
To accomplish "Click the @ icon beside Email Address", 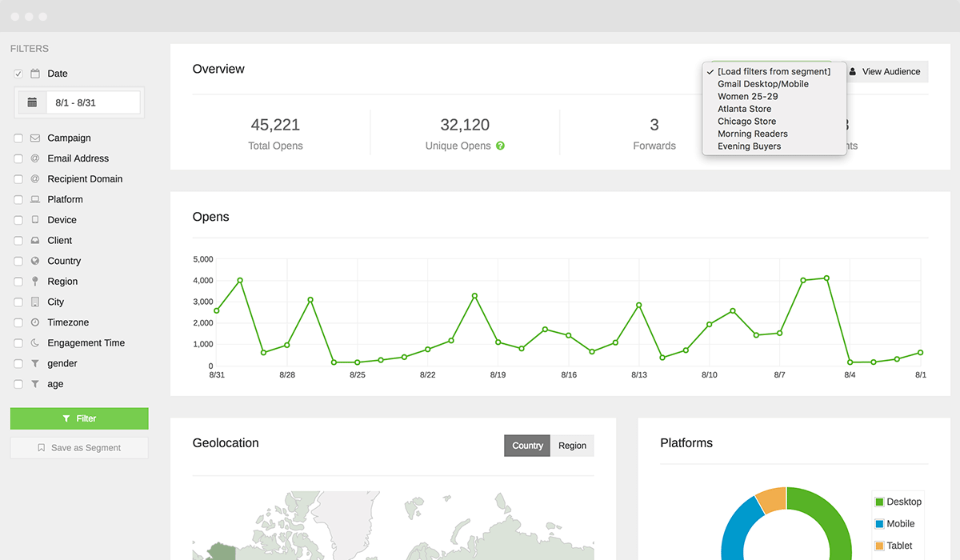I will click(35, 158).
